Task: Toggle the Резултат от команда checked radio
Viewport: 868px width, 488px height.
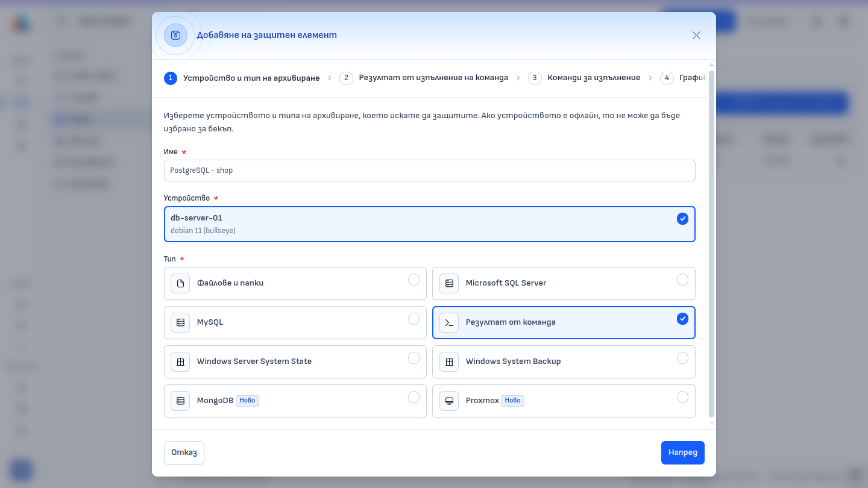Action: point(682,319)
